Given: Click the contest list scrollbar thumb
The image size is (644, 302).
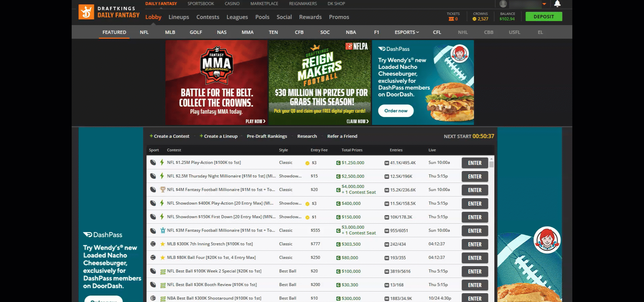Looking at the screenshot, I should click(x=491, y=164).
